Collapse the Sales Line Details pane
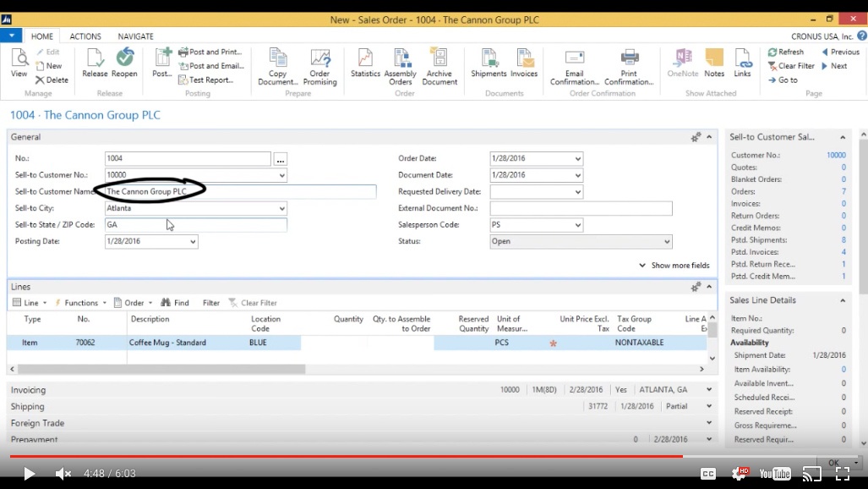 point(843,300)
